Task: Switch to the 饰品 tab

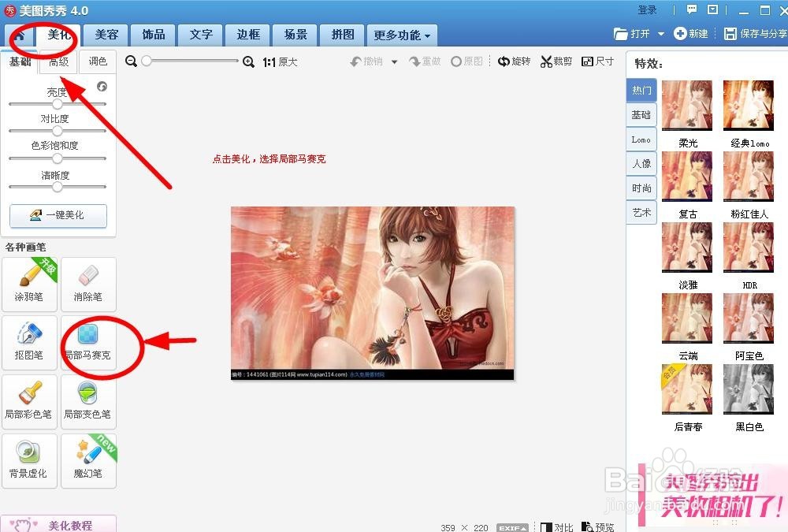Action: click(x=154, y=35)
